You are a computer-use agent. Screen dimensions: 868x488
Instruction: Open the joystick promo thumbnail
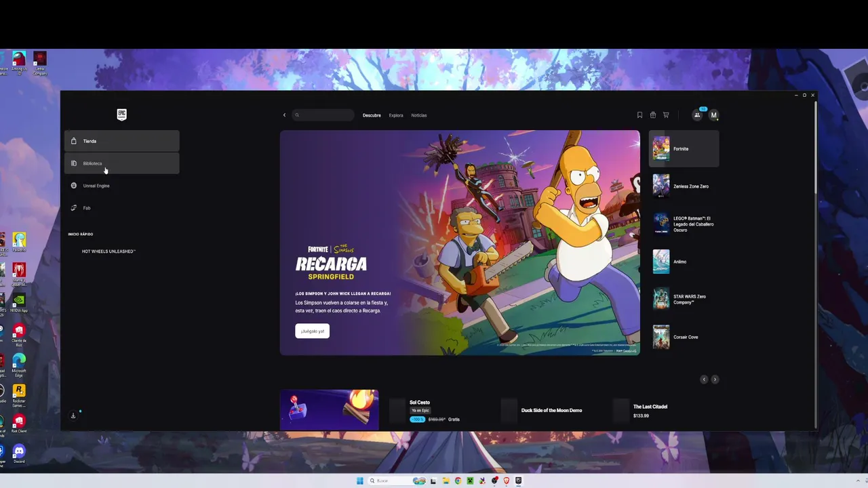(330, 409)
